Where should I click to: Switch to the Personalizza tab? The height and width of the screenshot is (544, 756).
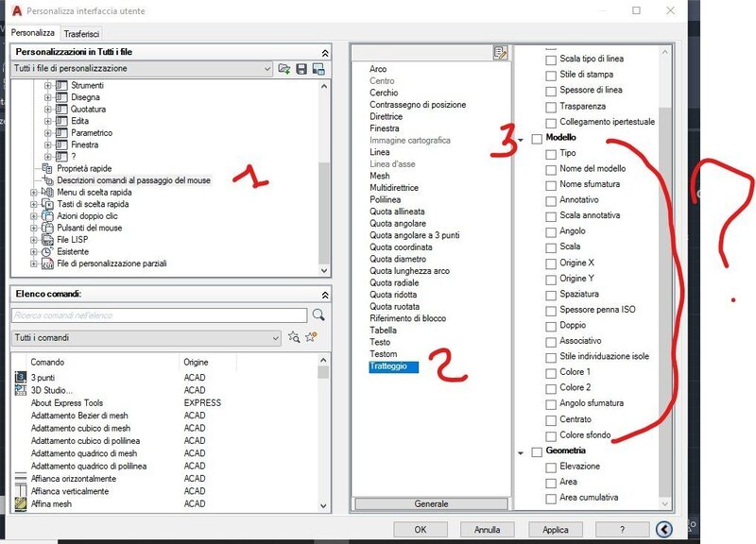click(33, 33)
